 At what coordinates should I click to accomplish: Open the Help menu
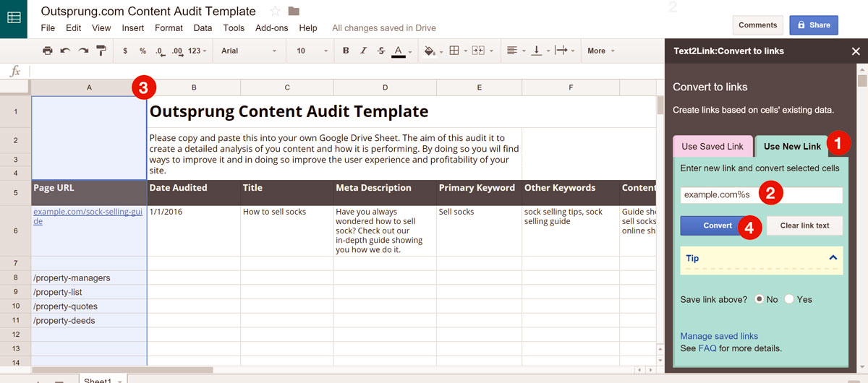click(308, 28)
